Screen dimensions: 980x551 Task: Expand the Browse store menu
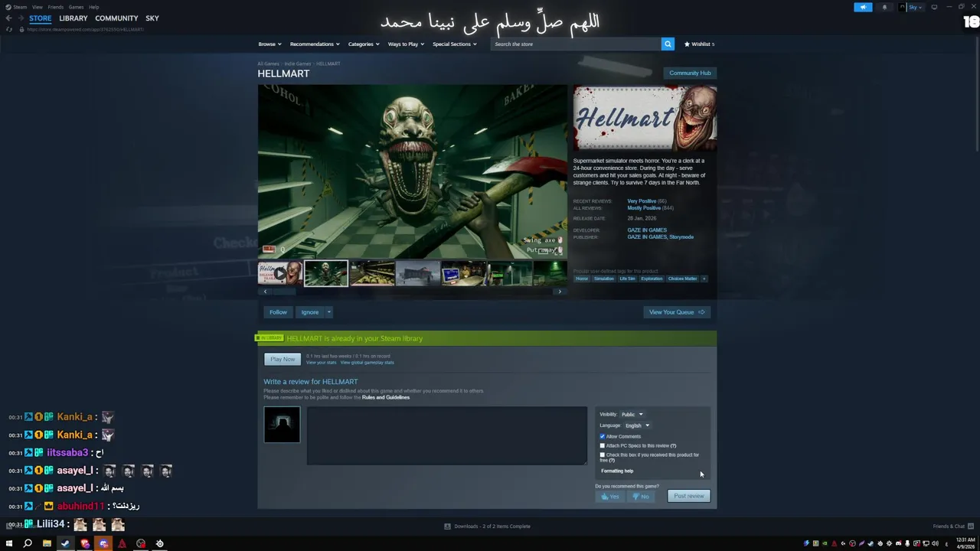click(x=269, y=44)
